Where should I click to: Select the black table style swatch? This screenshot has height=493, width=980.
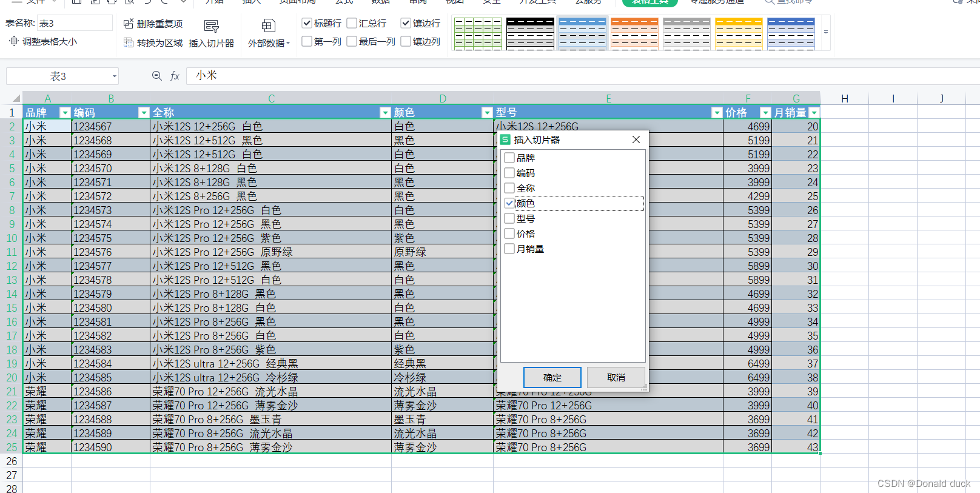point(530,34)
